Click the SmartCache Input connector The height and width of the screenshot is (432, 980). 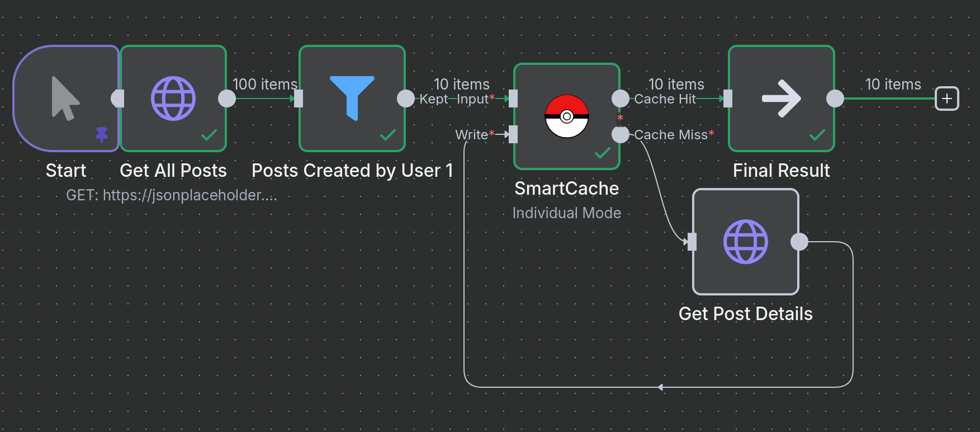513,98
